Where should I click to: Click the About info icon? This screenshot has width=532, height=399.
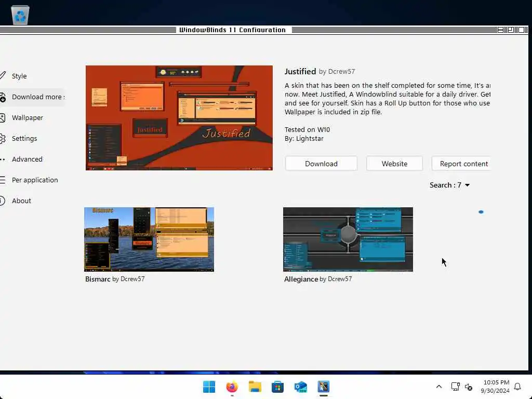[3, 201]
